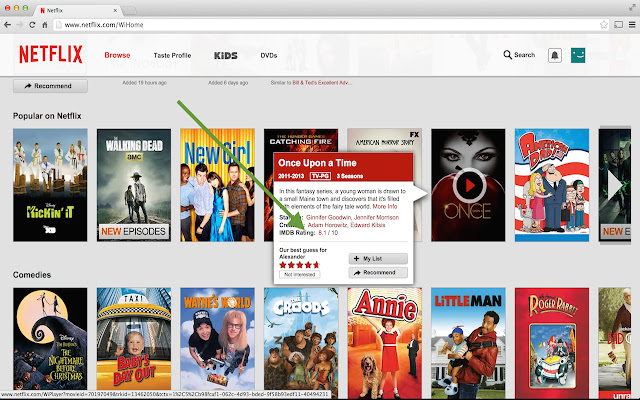640x400 pixels.
Task: Select the American Horror Story poster
Action: [384, 140]
